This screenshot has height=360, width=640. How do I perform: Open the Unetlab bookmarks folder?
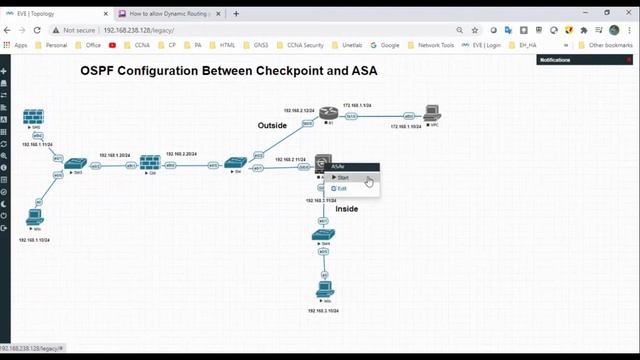click(347, 45)
